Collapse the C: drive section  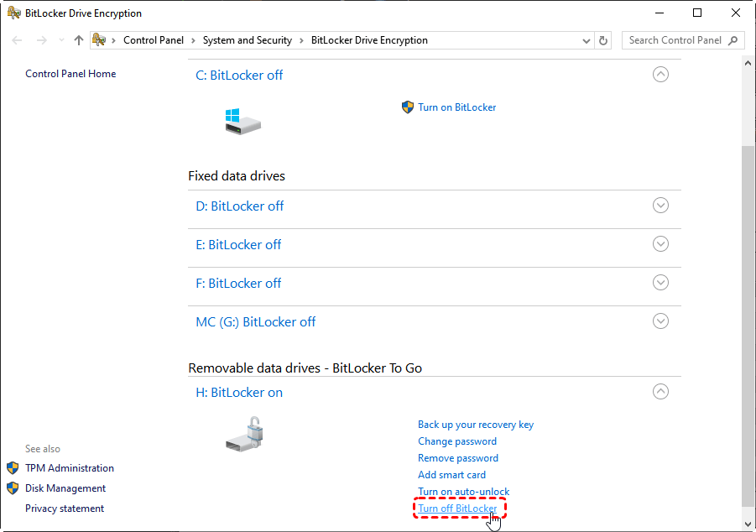coord(660,75)
